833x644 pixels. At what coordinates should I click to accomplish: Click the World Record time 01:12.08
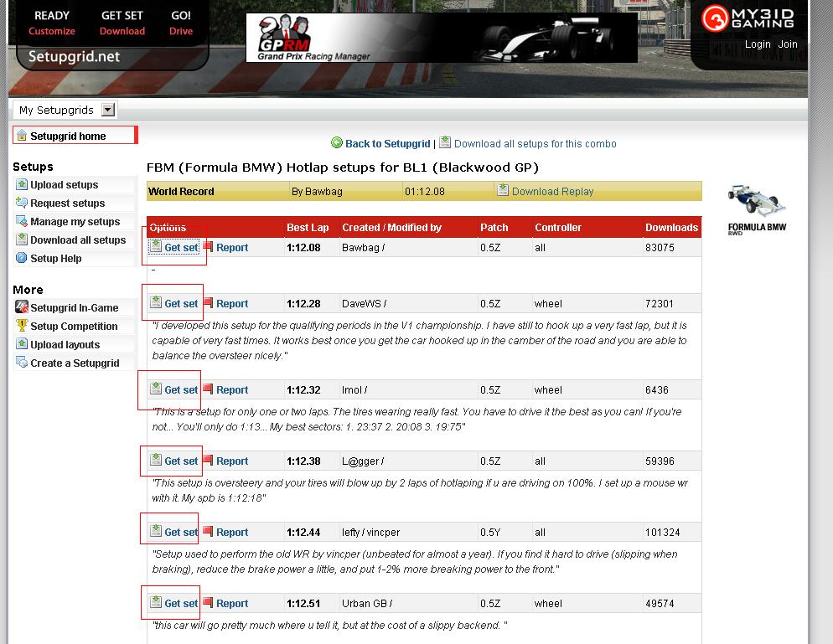pos(425,191)
